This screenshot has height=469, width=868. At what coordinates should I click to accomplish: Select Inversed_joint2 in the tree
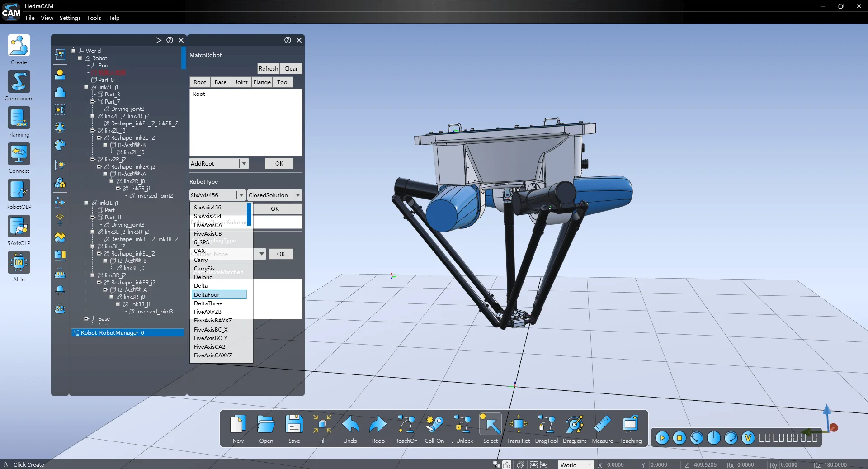[155, 196]
